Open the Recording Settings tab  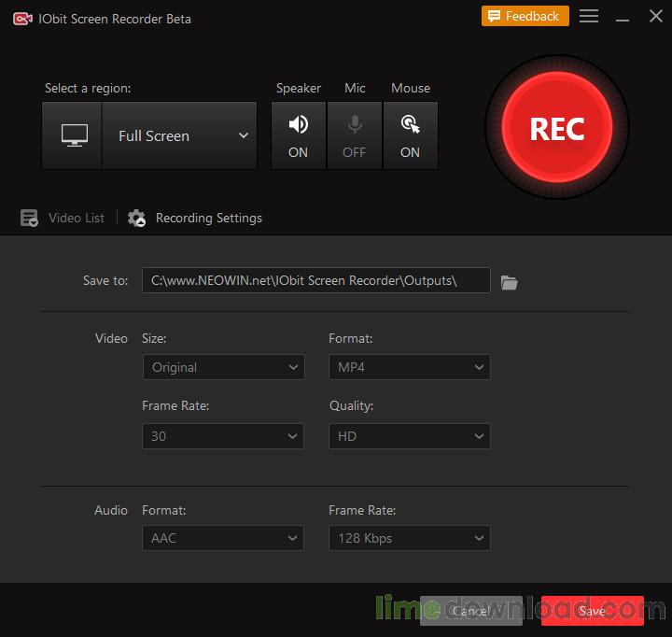pos(208,218)
